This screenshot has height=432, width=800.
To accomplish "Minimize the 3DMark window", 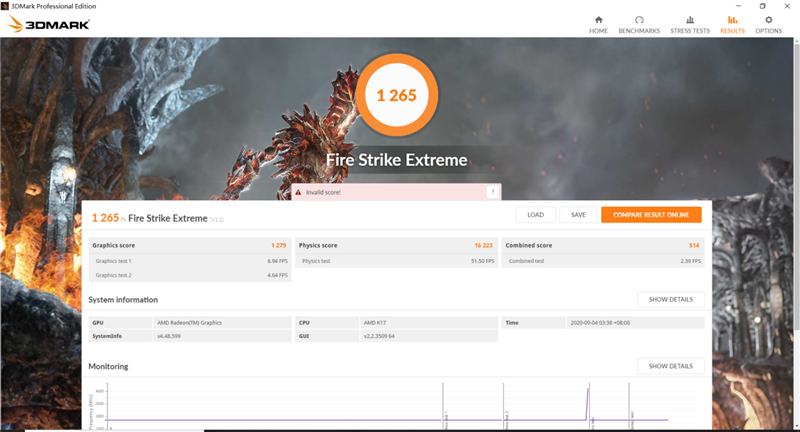I will (738, 6).
